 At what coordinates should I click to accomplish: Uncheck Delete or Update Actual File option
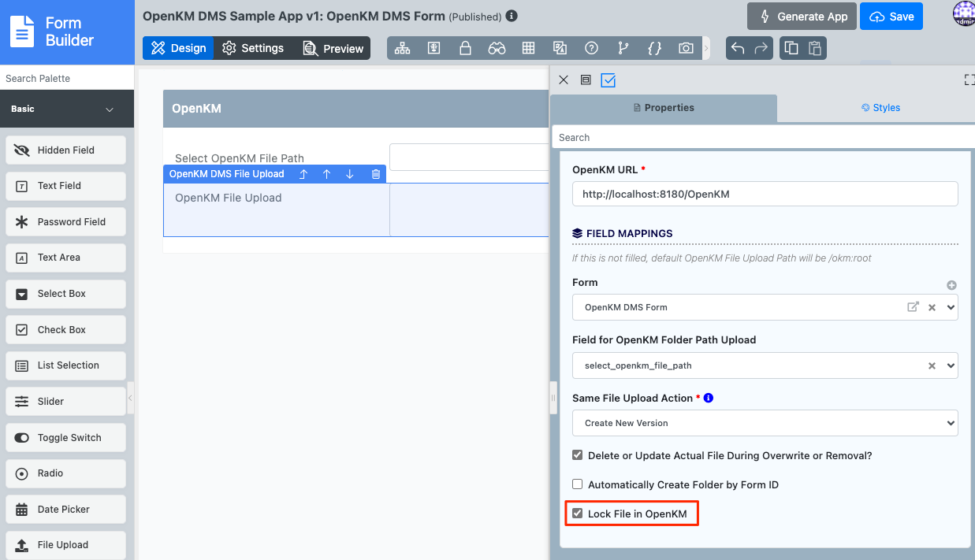[x=578, y=455]
